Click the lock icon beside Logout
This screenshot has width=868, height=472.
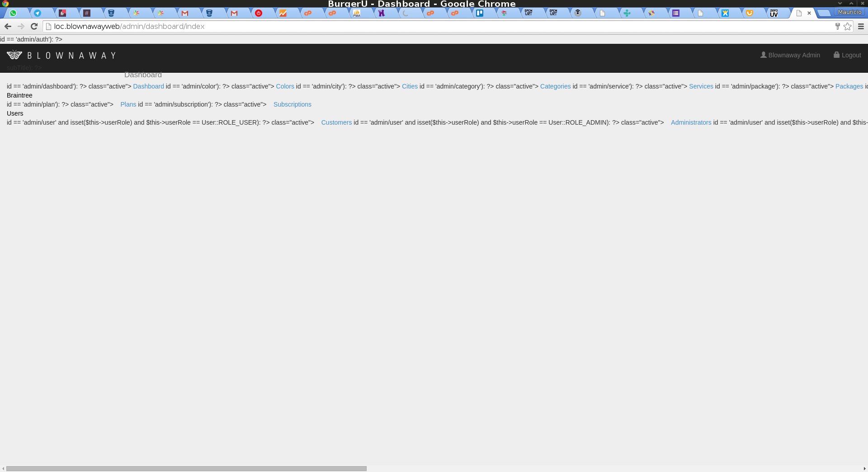(836, 55)
